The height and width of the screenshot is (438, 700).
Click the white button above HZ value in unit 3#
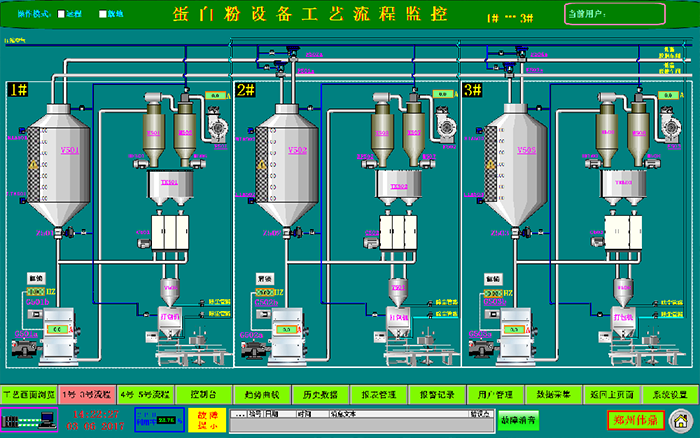click(493, 279)
